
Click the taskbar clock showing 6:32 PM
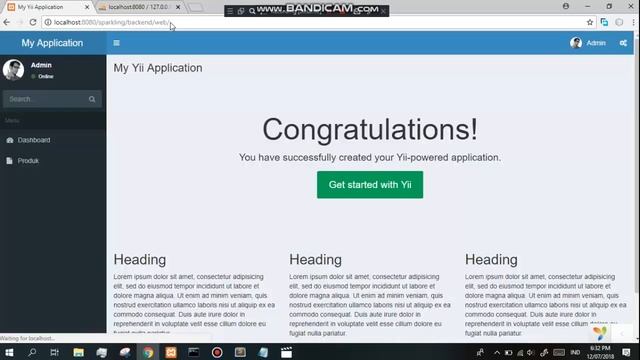(x=600, y=352)
